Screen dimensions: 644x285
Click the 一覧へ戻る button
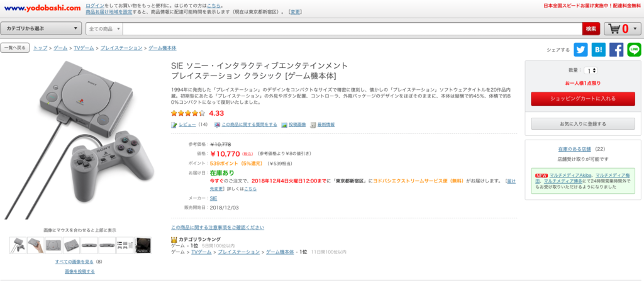pos(15,48)
